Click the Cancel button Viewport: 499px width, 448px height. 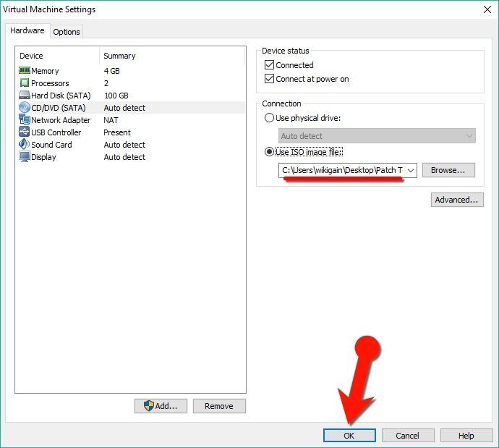[408, 435]
